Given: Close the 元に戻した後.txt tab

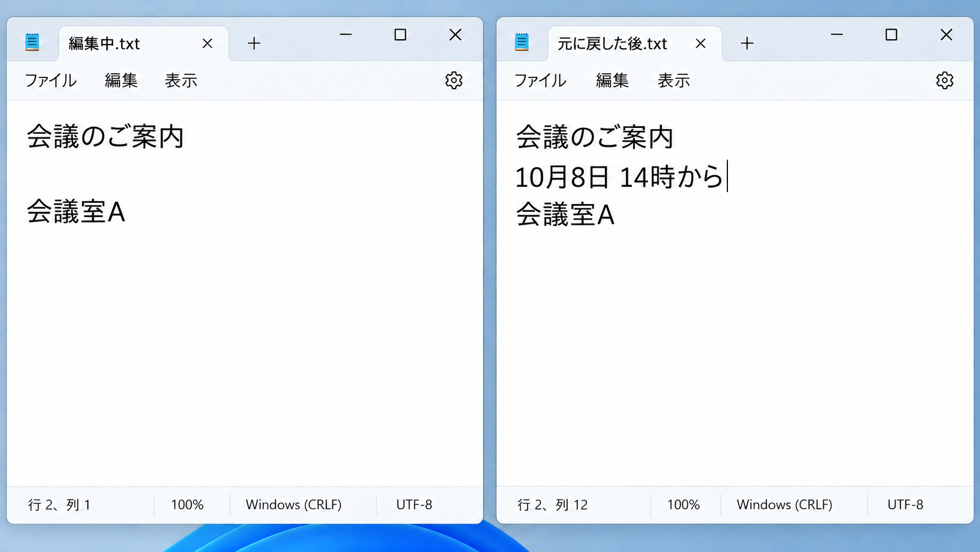Looking at the screenshot, I should click(700, 43).
